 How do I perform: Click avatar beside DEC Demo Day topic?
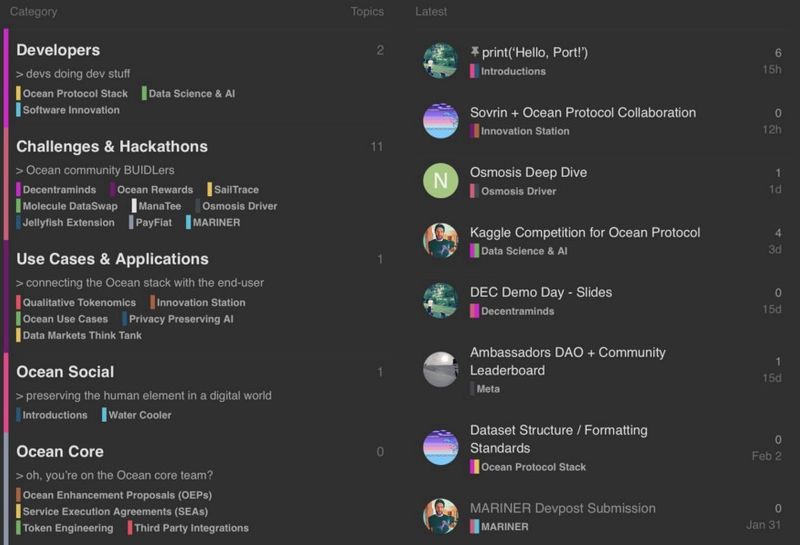point(441,301)
